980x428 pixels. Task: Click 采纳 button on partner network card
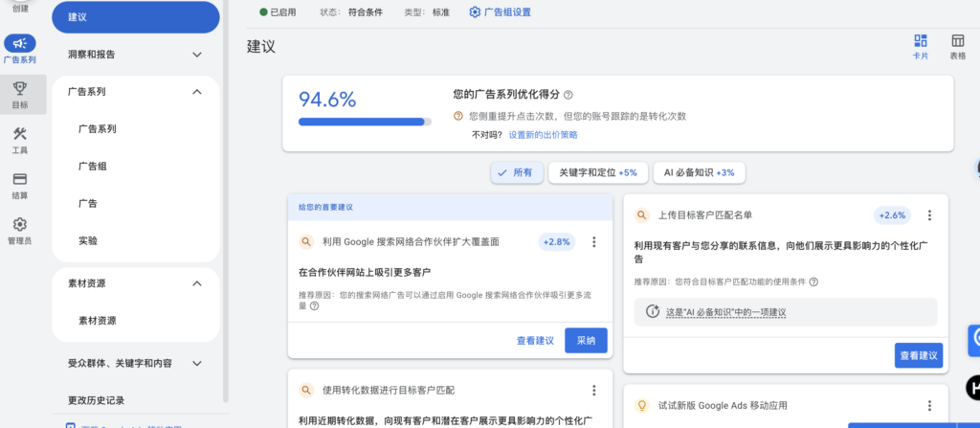[x=587, y=341]
